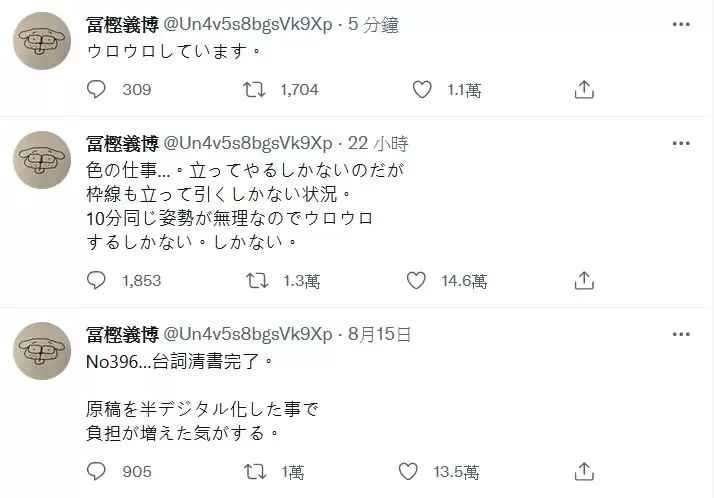Retweet the No396 tweet
Viewport: 714px width, 498px height.
coord(255,472)
